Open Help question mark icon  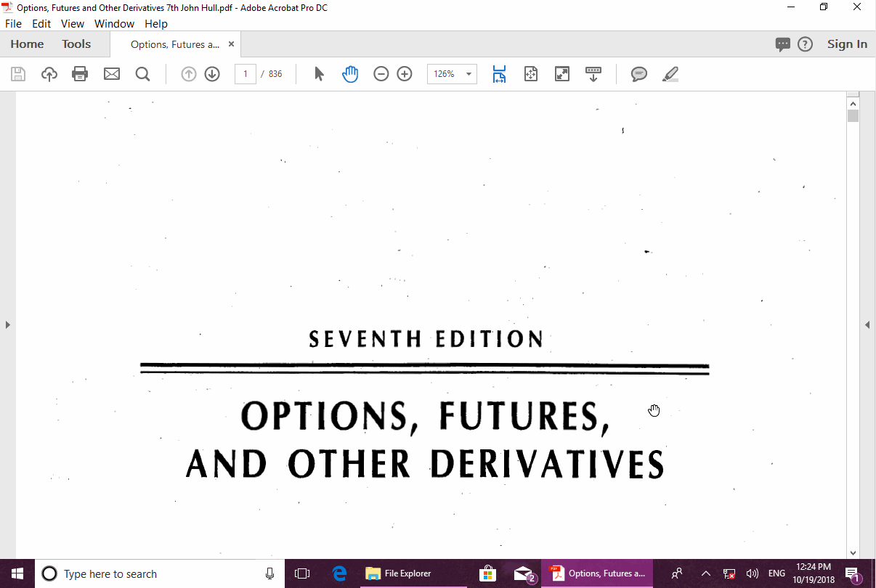[805, 44]
